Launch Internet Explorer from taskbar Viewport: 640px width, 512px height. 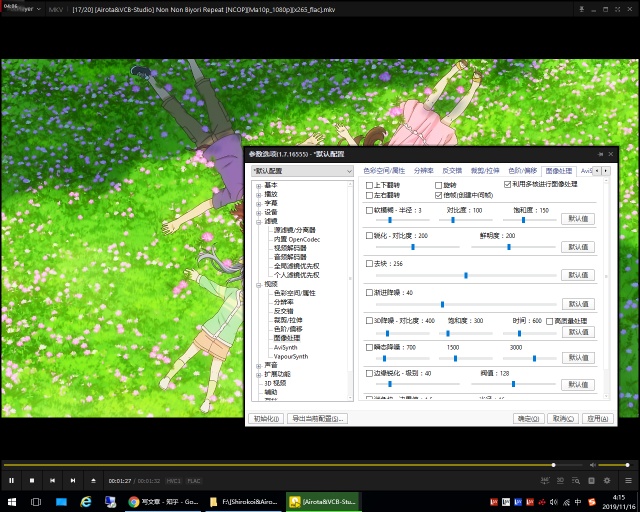click(x=86, y=502)
